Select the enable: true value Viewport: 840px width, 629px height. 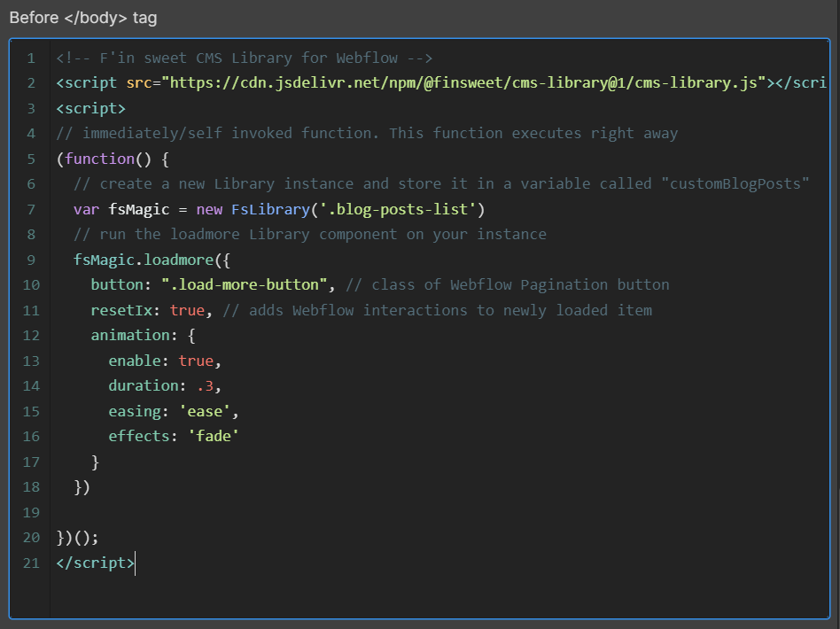[197, 360]
